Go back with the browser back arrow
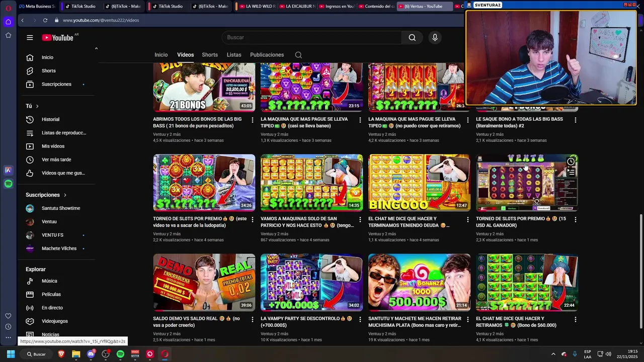The image size is (644, 362). [22, 20]
